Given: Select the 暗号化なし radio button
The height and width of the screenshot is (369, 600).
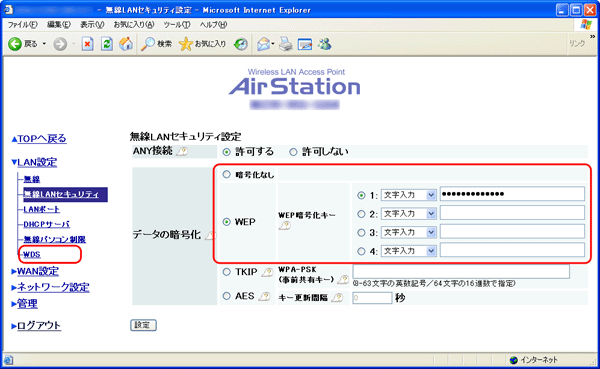Looking at the screenshot, I should click(x=227, y=175).
